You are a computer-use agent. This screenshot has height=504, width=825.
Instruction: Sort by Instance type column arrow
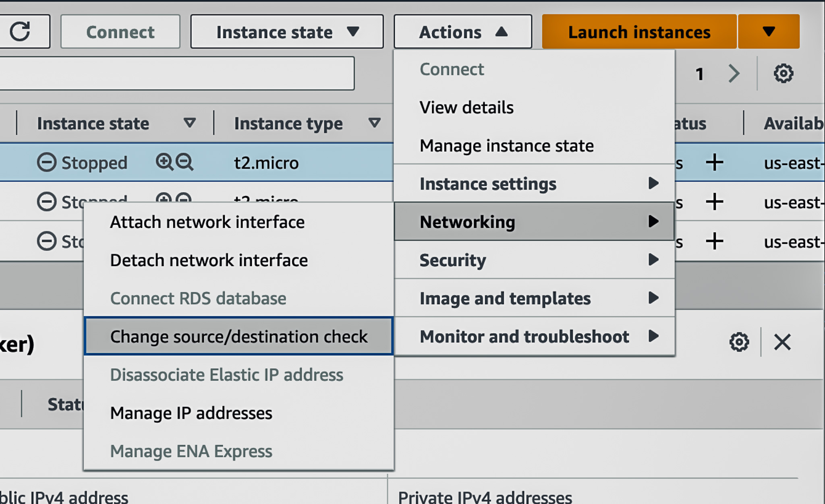(x=374, y=123)
